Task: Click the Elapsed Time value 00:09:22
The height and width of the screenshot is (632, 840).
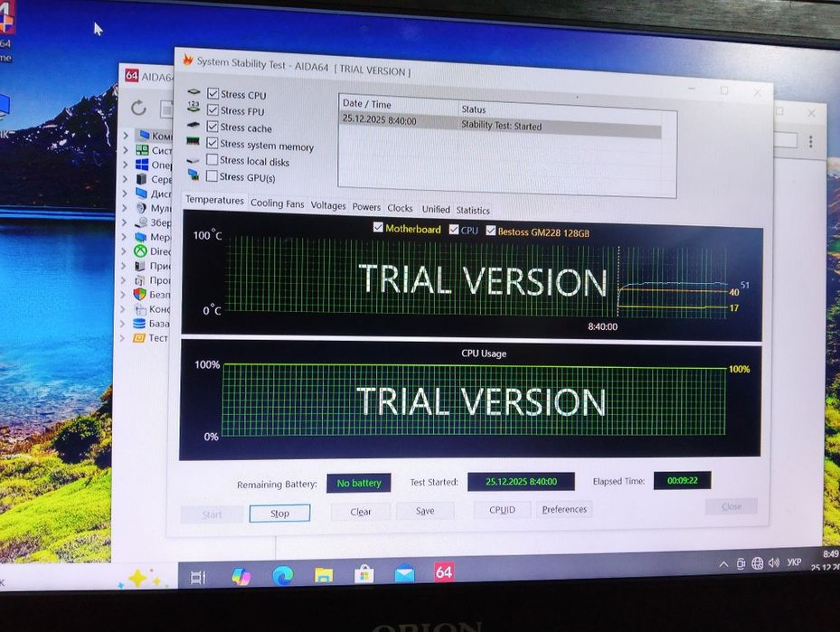Action: pos(683,480)
